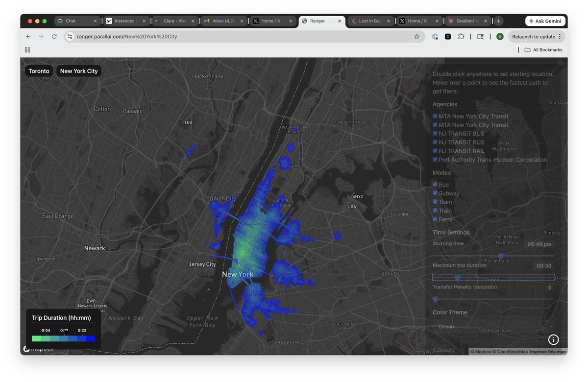Bookmark this page with the star icon

click(x=416, y=37)
